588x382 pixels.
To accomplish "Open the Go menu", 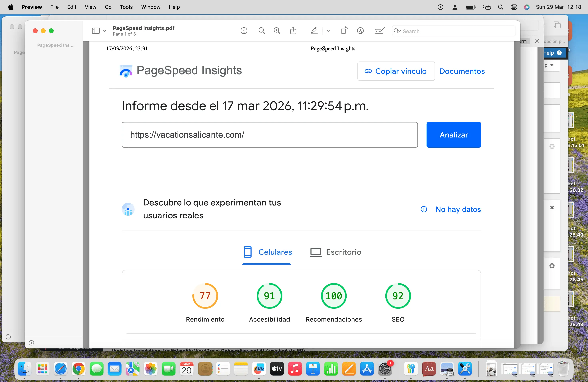I will click(108, 7).
